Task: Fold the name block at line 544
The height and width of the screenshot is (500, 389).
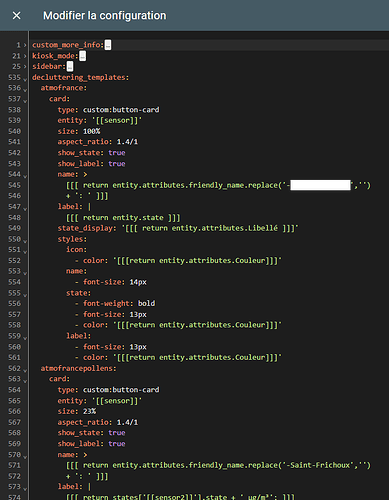Action: [25, 176]
